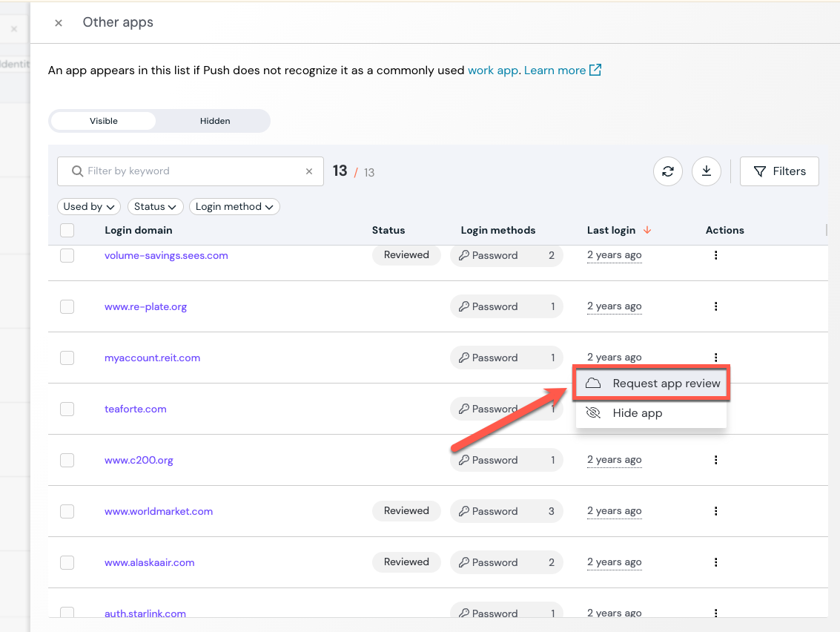Switch to the Hidden tab
The width and height of the screenshot is (840, 632).
pyautogui.click(x=215, y=121)
